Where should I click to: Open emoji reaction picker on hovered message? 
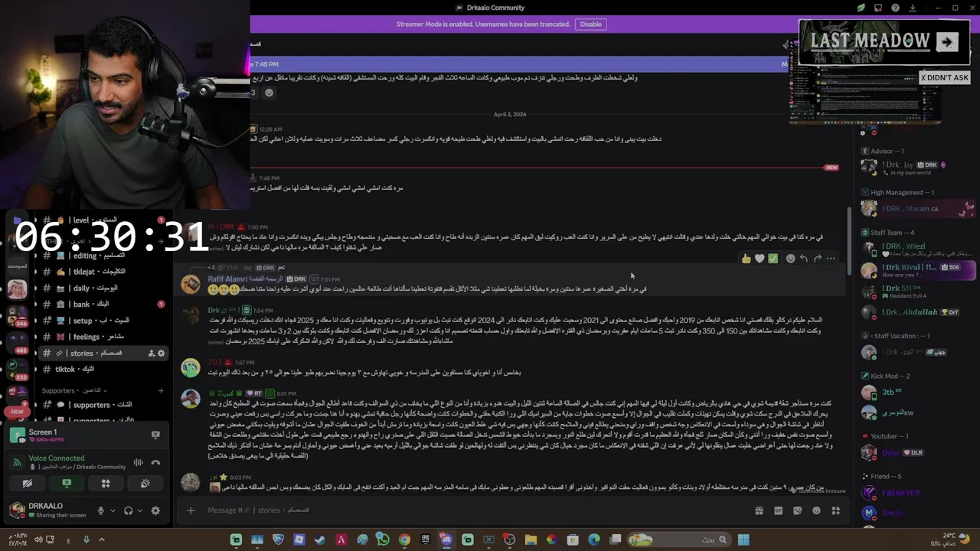[x=790, y=259]
